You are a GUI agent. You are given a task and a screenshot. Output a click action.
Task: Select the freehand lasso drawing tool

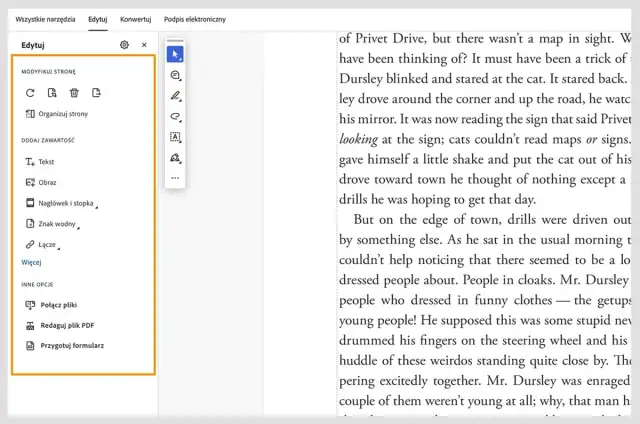coord(175,117)
